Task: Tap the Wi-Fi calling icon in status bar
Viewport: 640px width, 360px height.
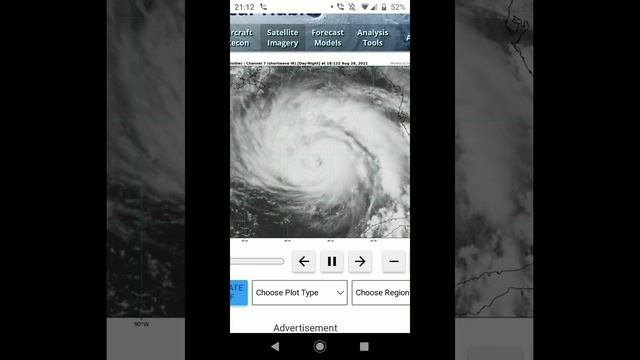Action: pyautogui.click(x=340, y=7)
